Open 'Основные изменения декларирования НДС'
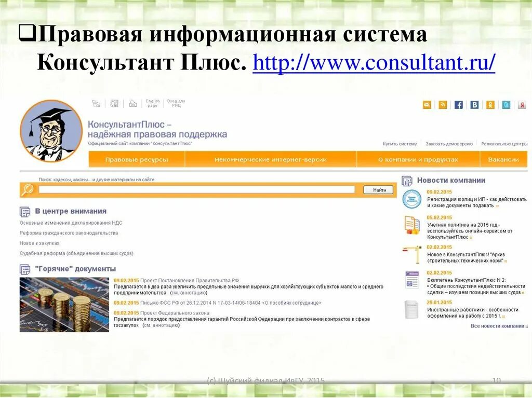 coord(71,223)
